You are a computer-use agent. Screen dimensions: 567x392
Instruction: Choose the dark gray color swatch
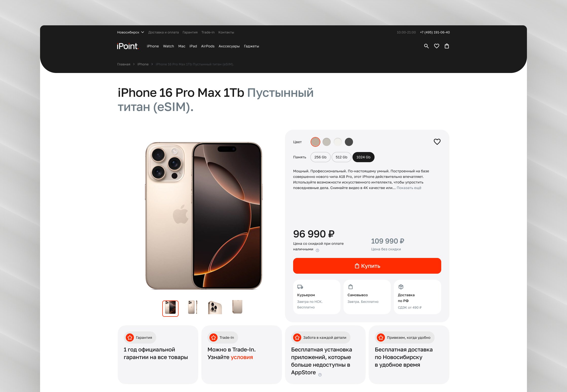click(x=349, y=142)
